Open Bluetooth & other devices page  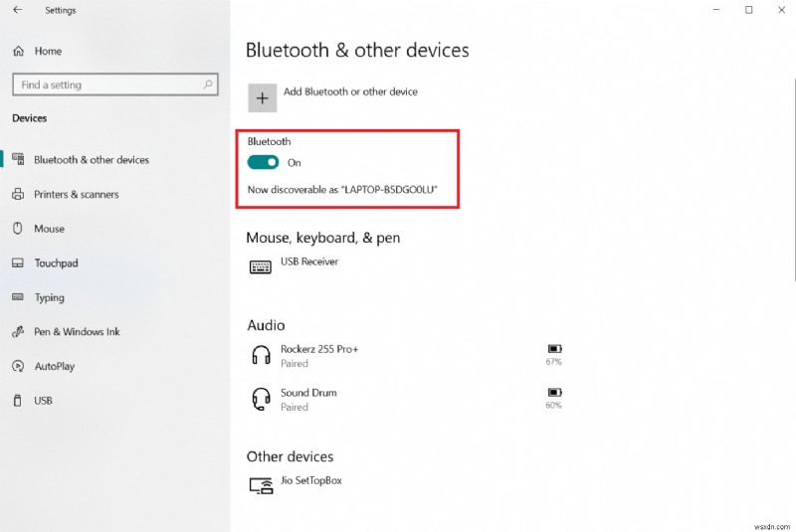[x=92, y=160]
